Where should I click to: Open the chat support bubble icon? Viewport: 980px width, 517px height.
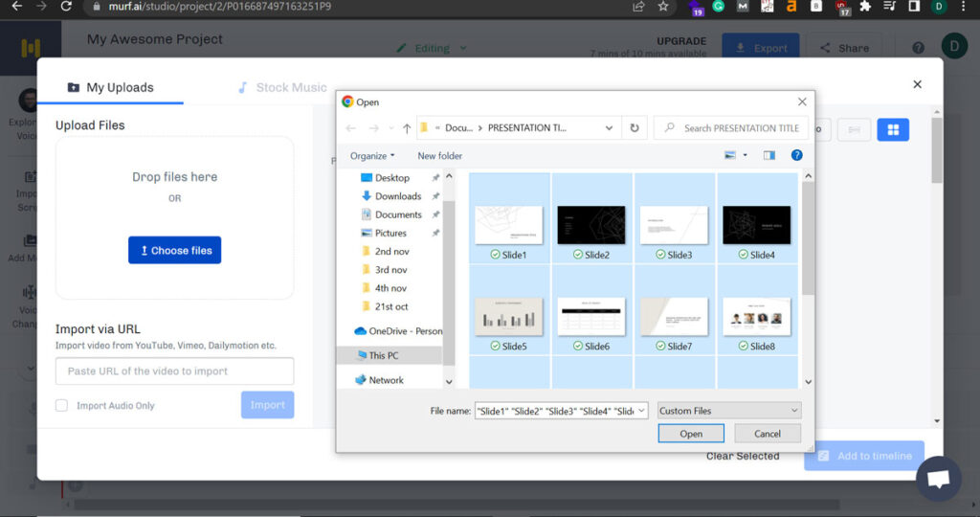938,479
